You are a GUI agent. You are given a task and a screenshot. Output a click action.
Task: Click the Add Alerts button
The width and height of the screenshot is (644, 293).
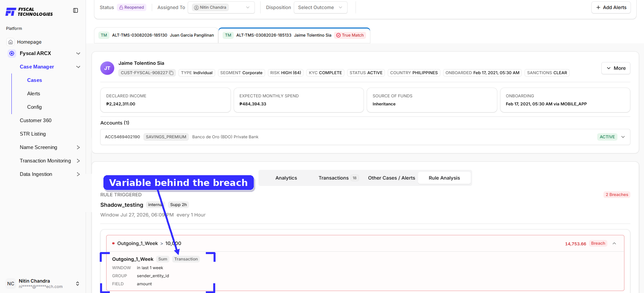click(x=611, y=7)
